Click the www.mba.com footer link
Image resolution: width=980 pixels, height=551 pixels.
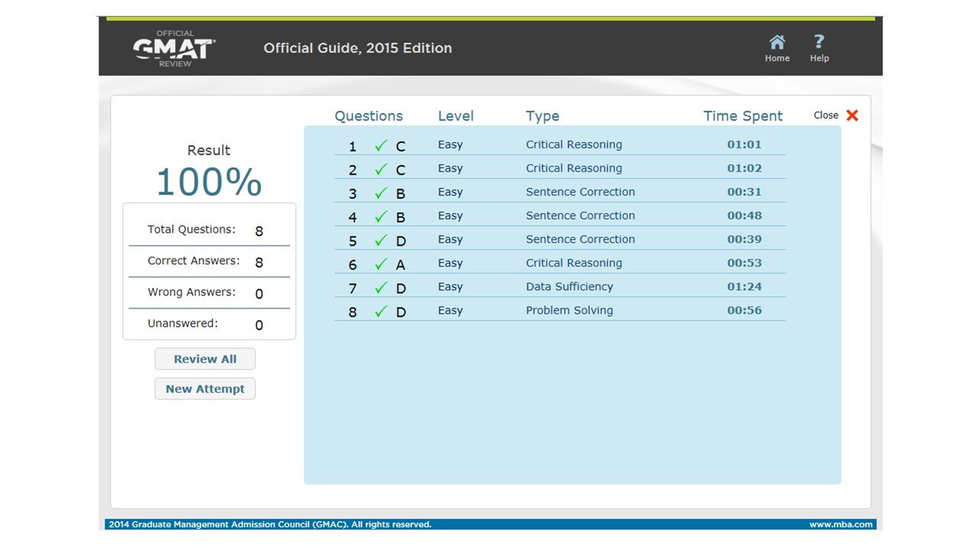(841, 525)
